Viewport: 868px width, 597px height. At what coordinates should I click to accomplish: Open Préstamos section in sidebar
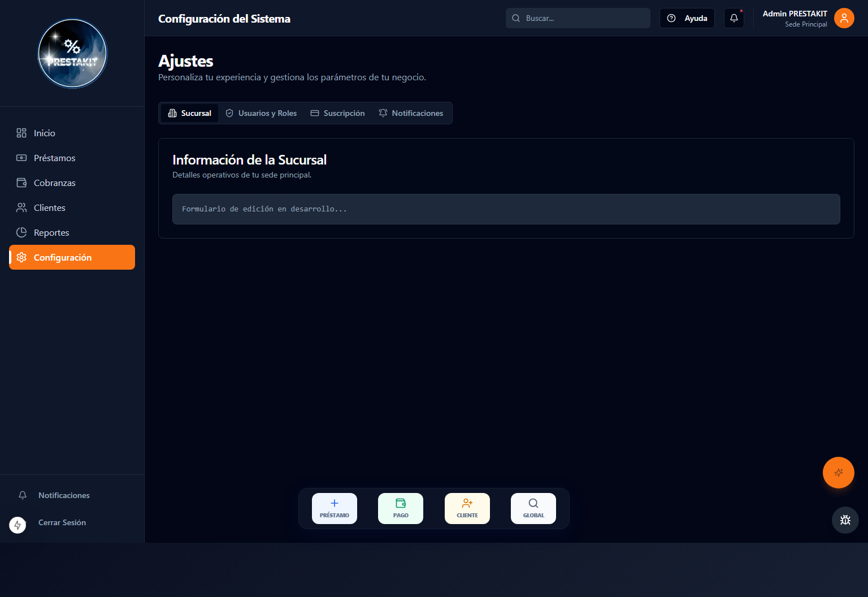point(72,158)
